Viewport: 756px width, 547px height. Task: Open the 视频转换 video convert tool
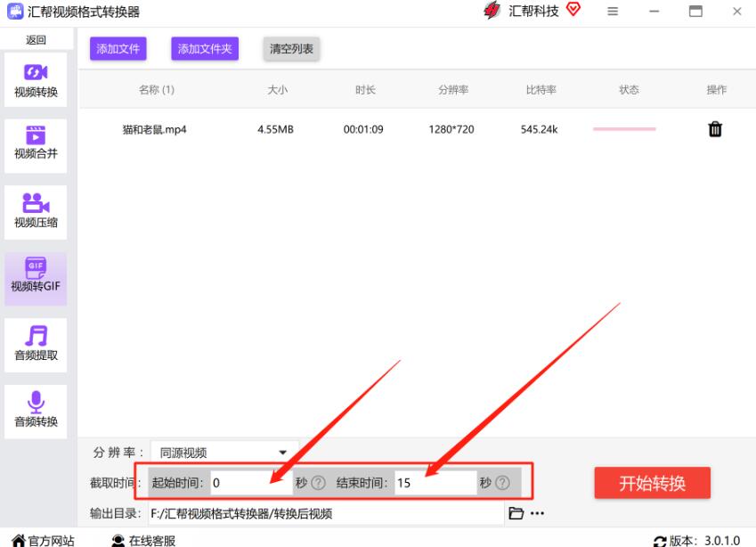[36, 79]
